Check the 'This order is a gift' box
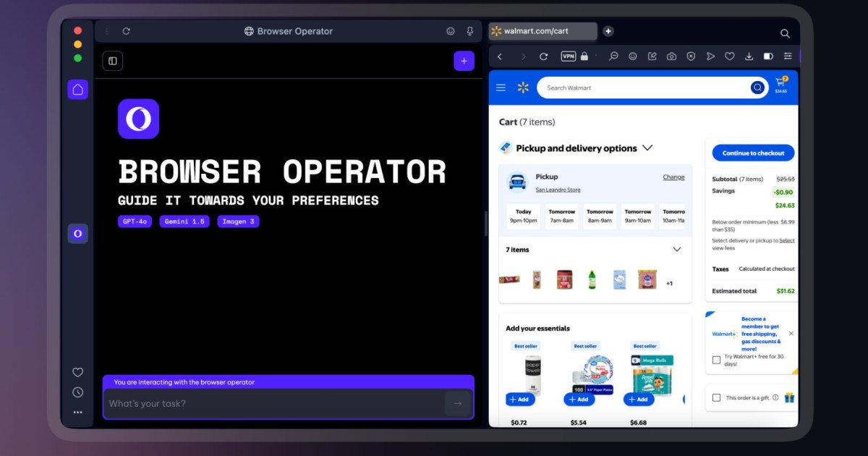The height and width of the screenshot is (456, 868). click(716, 397)
